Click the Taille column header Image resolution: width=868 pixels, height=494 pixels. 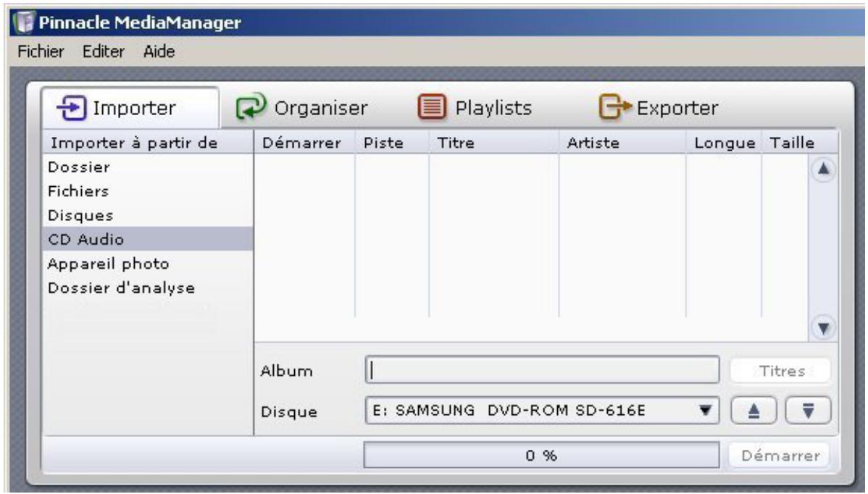pos(799,143)
